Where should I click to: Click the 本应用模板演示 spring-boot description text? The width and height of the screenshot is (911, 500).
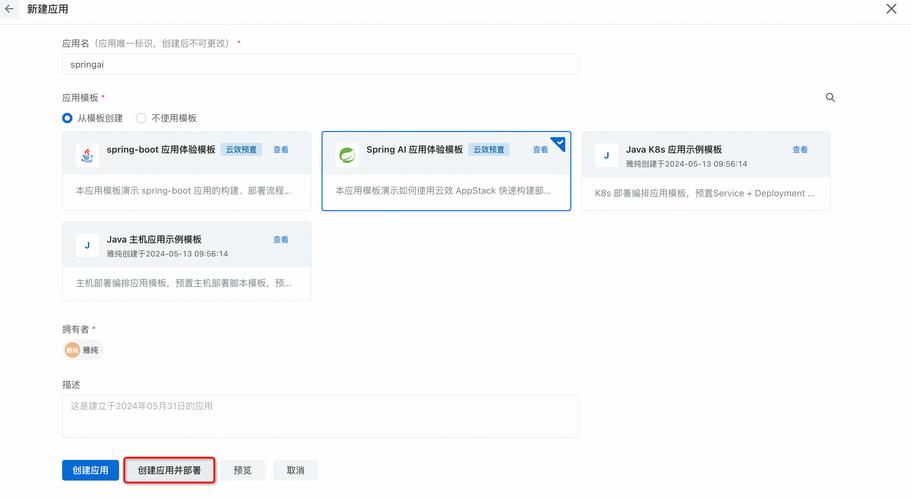pos(184,190)
